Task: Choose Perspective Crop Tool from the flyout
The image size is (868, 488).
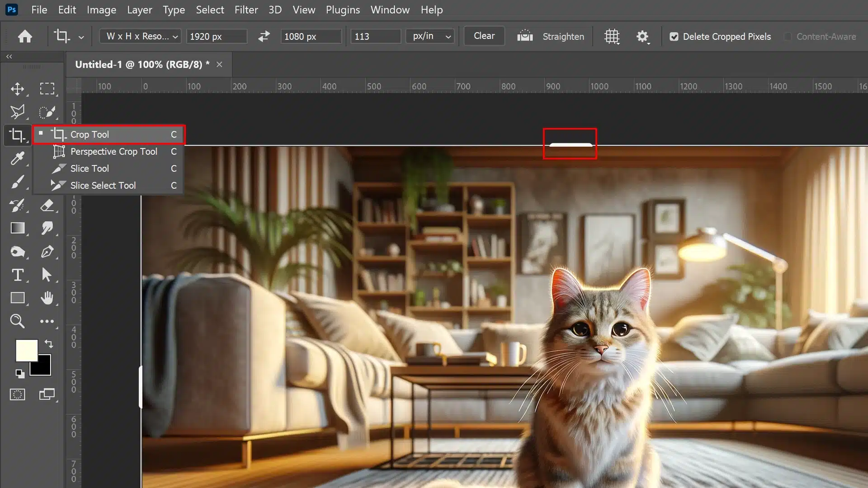Action: [109, 151]
